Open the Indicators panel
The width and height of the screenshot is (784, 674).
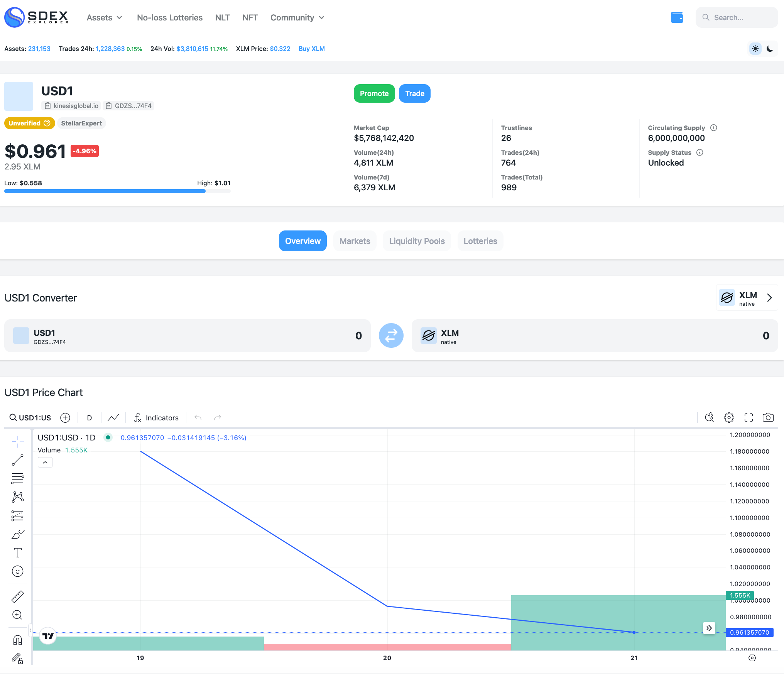click(x=156, y=418)
